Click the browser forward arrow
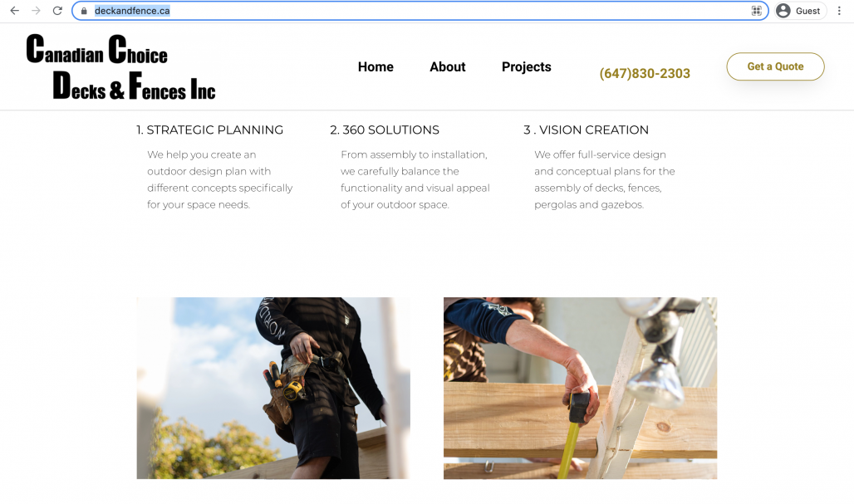The image size is (854, 504). coord(36,10)
